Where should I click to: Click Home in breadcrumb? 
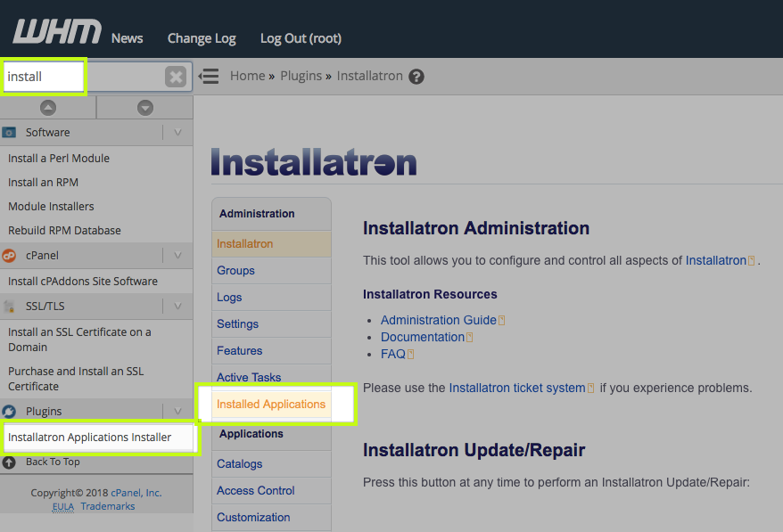(x=248, y=76)
